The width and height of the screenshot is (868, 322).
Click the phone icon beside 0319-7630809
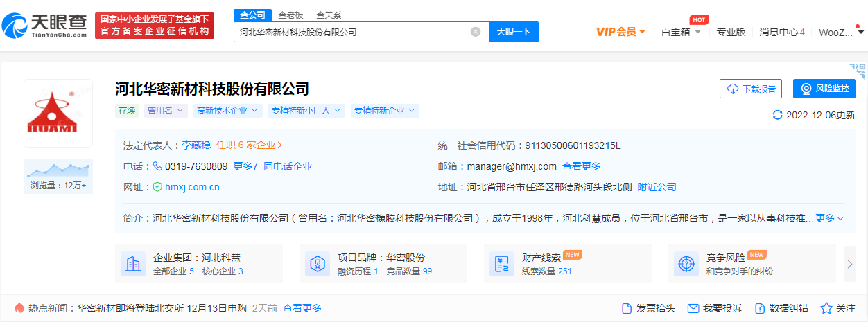pyautogui.click(x=157, y=166)
